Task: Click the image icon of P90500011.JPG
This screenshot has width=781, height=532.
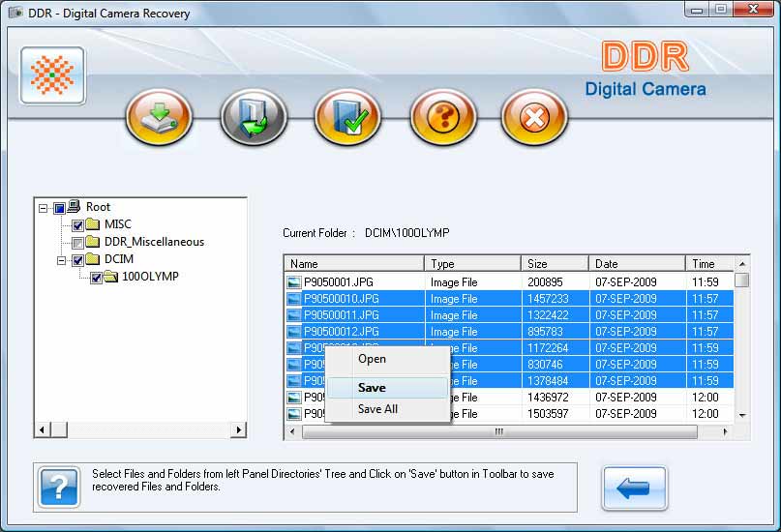Action: [294, 315]
